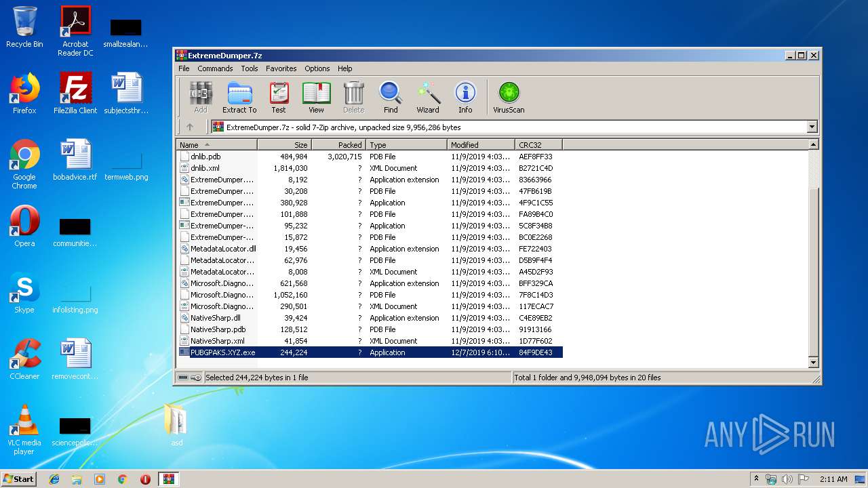Select the NativeSharp.pdb file
The width and height of the screenshot is (868, 488).
pyautogui.click(x=370, y=329)
